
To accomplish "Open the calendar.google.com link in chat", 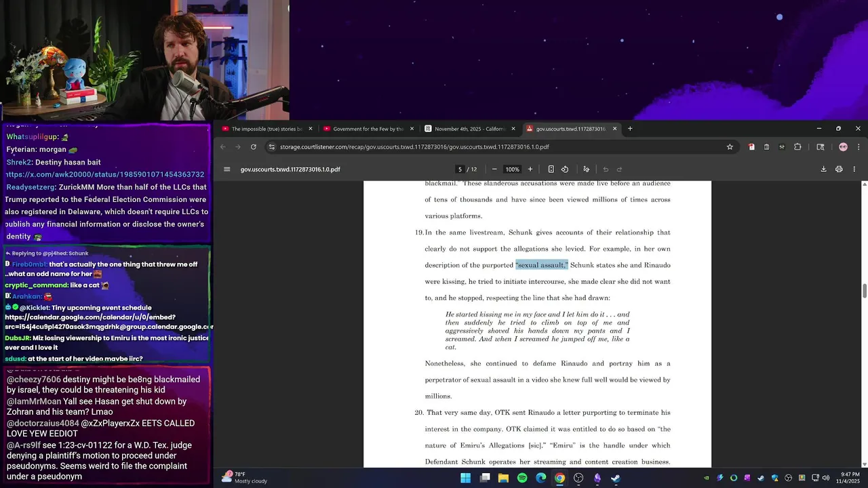I will 108,322.
